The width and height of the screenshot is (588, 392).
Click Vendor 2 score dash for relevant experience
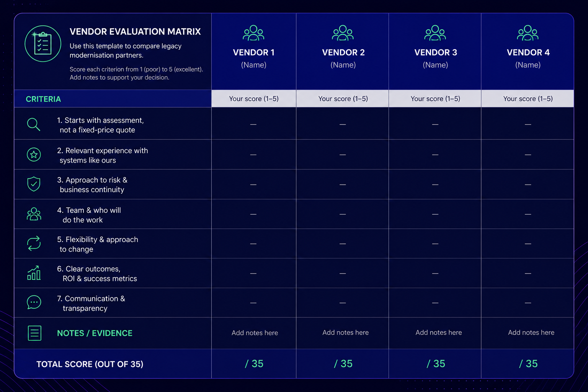coord(343,155)
